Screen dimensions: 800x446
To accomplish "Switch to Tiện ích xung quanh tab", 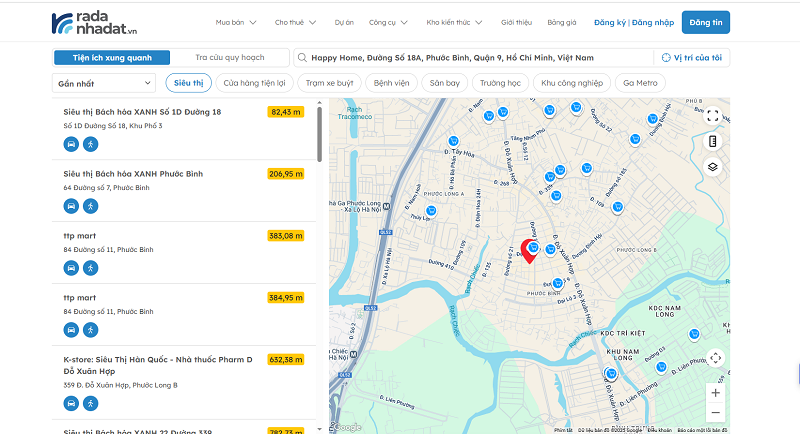I will [112, 58].
